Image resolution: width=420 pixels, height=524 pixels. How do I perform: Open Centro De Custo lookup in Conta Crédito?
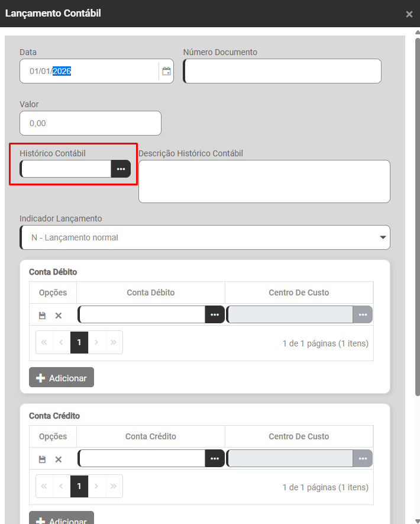(x=363, y=458)
